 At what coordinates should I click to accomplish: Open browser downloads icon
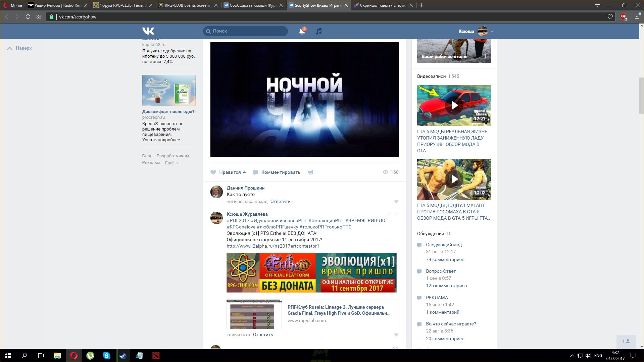637,16
